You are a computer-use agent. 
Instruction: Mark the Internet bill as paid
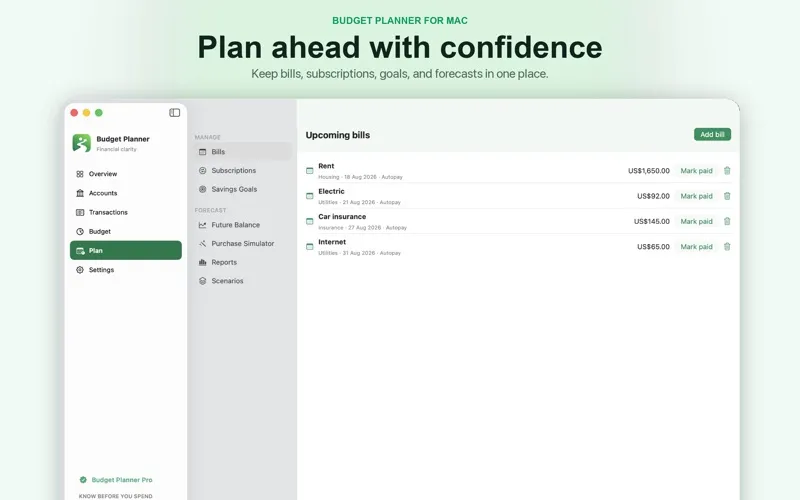pos(696,246)
